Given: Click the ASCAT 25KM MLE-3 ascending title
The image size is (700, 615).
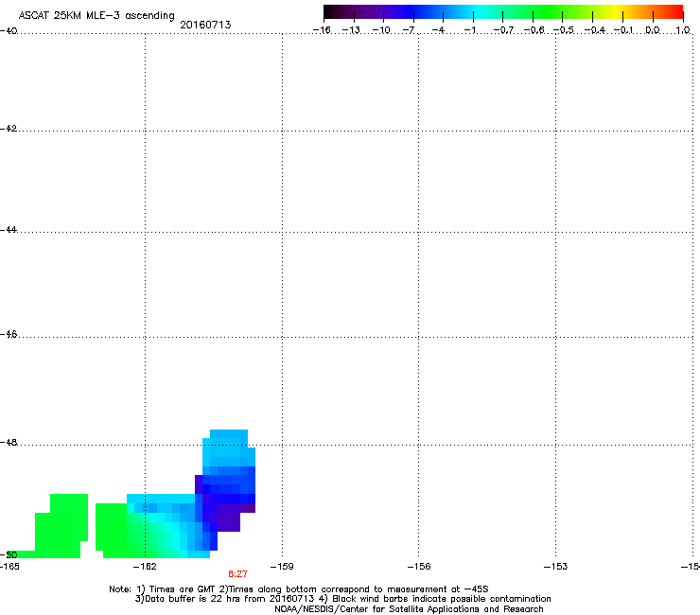Looking at the screenshot, I should coord(96,15).
